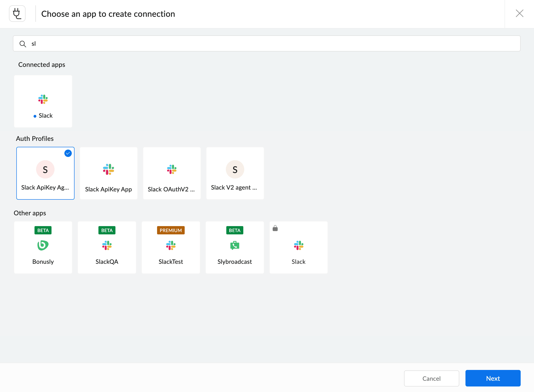Select the Slack ApiKey App profile

[109, 173]
